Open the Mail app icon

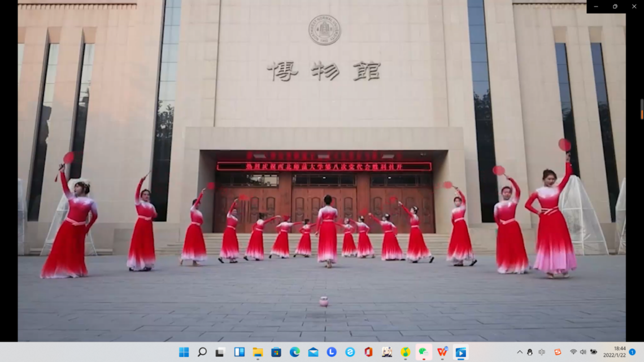[313, 352]
